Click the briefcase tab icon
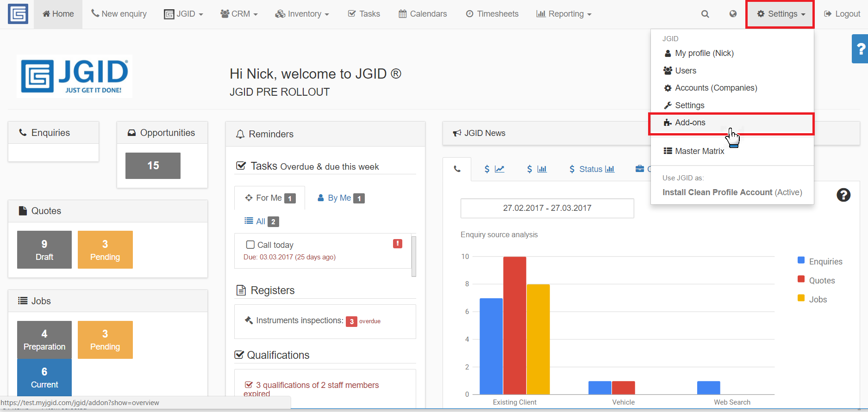This screenshot has width=868, height=412. (640, 169)
